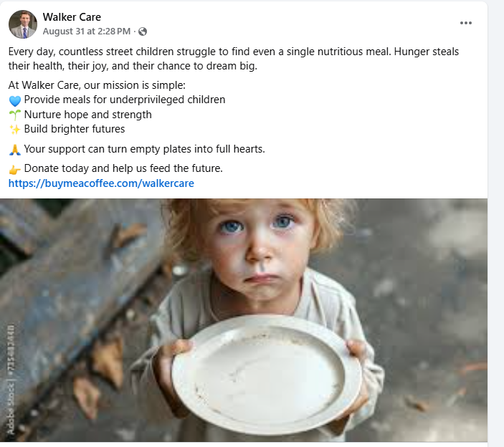Click the 'Your support can turn empty plates' line
This screenshot has height=447, width=504.
[144, 149]
